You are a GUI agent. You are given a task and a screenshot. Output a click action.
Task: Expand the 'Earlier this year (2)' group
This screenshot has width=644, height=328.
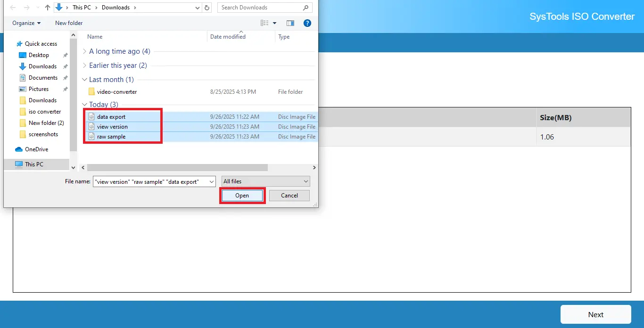84,66
